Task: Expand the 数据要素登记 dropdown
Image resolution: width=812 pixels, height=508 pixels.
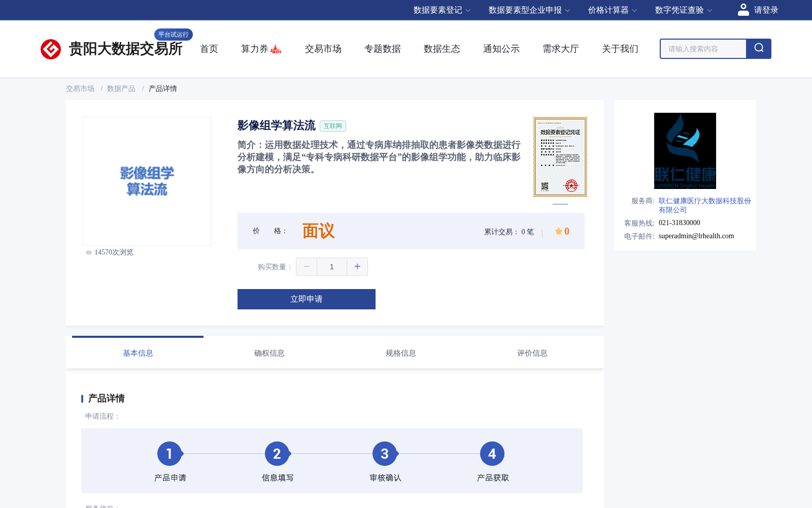Action: (x=442, y=10)
